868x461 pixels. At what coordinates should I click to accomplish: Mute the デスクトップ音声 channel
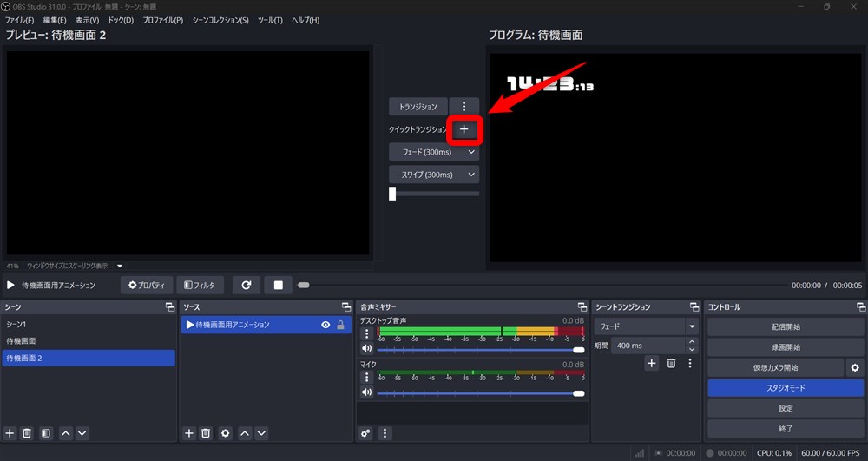pos(366,349)
